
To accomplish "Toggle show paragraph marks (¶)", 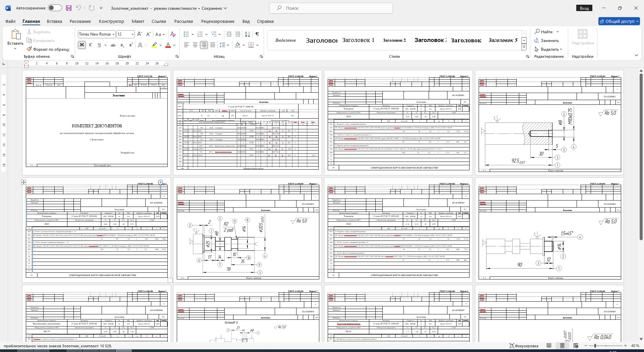I will (257, 34).
